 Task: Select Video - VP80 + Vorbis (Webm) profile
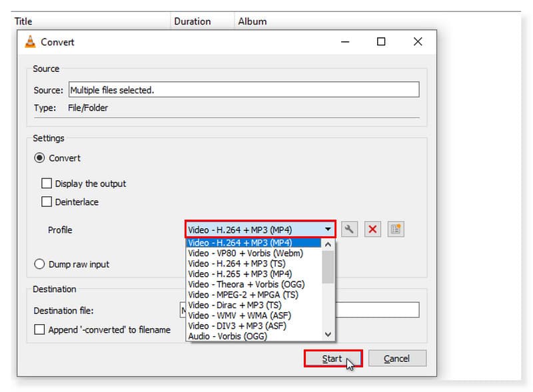click(242, 253)
